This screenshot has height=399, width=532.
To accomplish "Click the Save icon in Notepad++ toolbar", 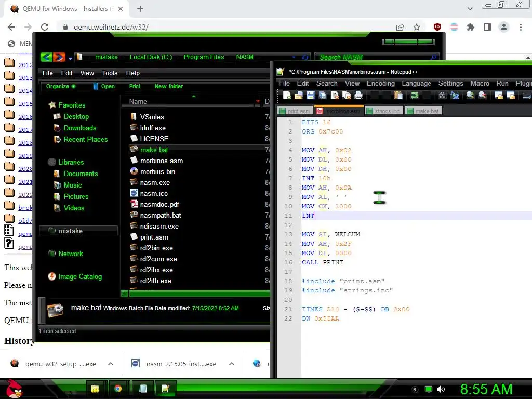I will (311, 96).
